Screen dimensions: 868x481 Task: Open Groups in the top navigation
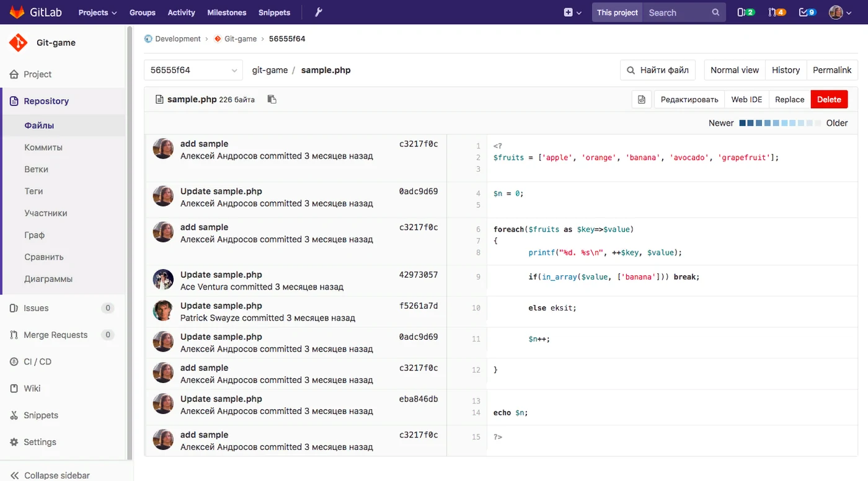point(143,12)
